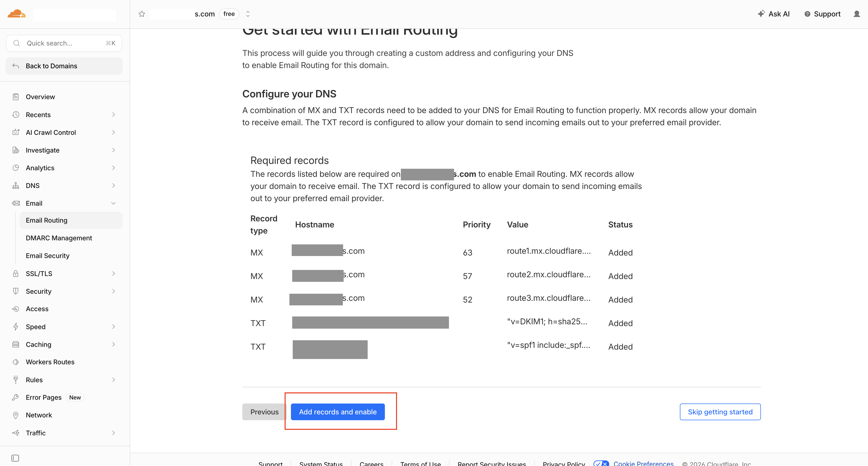Viewport: 868px width, 466px height.
Task: Expand the DNS chevron
Action: [x=113, y=185]
